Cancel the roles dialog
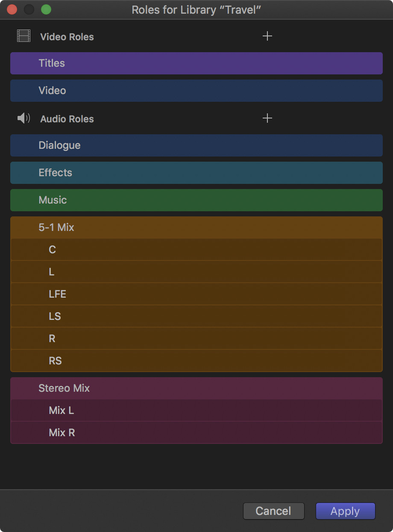Viewport: 393px width, 532px height. pos(273,511)
